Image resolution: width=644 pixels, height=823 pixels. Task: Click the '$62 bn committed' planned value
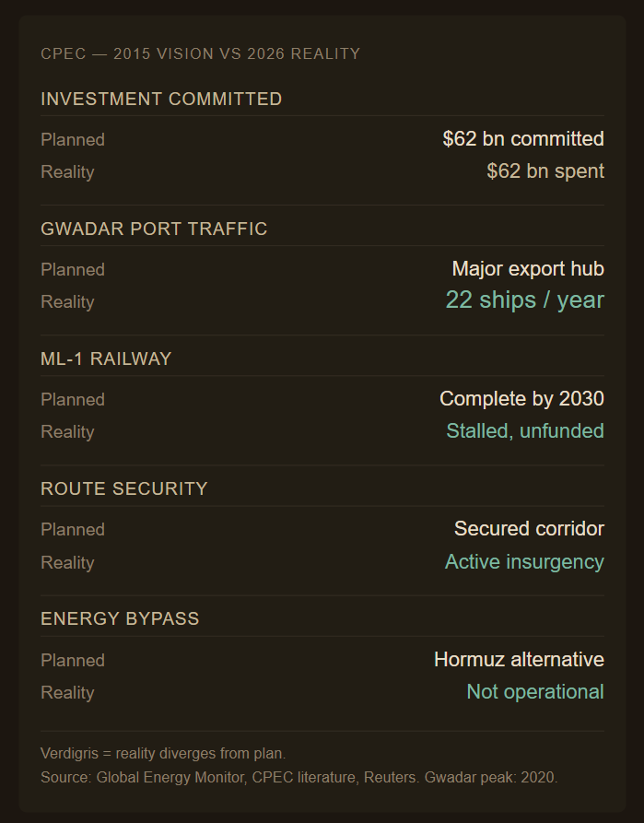point(523,139)
